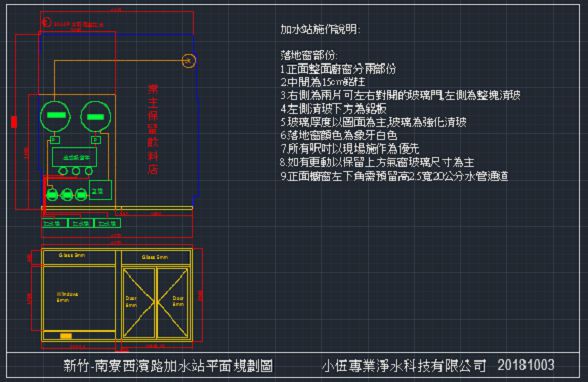Screen dimensions: 588x382
Task: Select the solid red rectangle on left dimension line
Action: coord(14,122)
